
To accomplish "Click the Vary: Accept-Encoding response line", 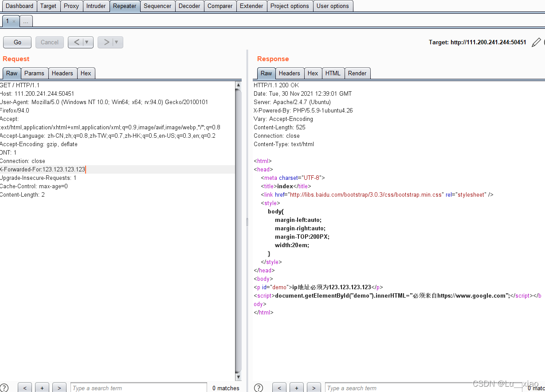I will [x=283, y=119].
